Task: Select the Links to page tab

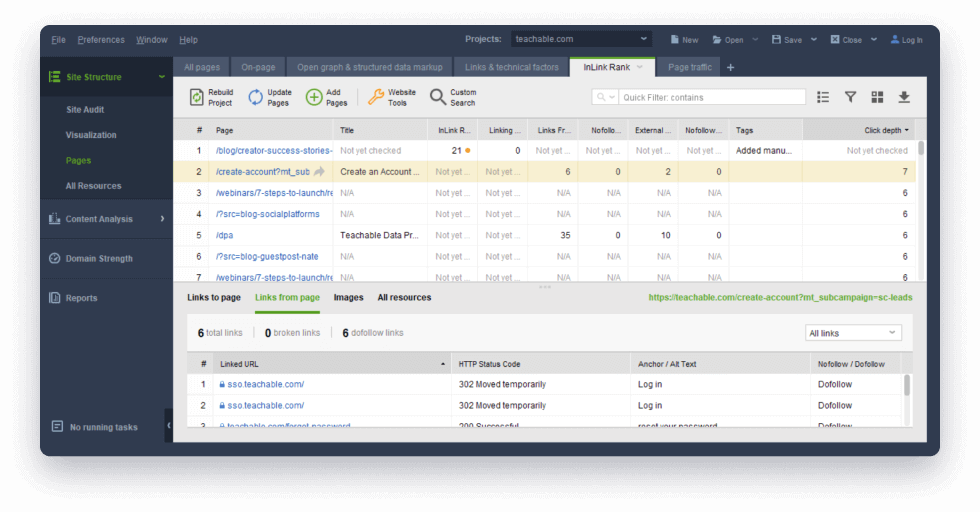Action: click(214, 298)
